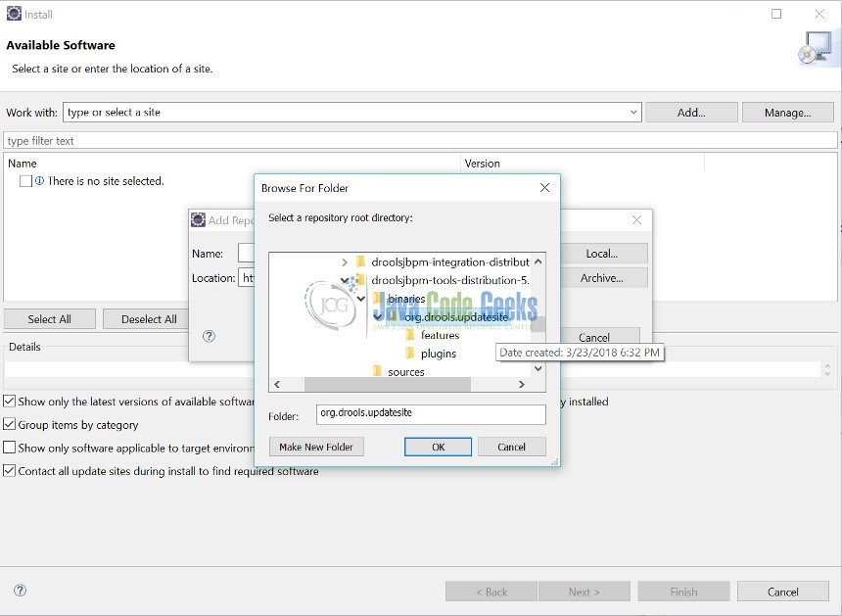842x616 pixels.
Task: Cancel the Browse For Folder dialog
Action: [511, 447]
